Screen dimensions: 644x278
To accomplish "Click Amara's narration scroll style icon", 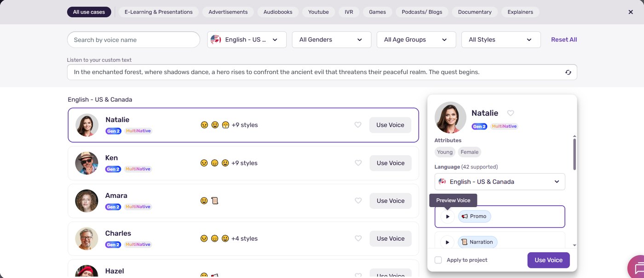I will coord(214,201).
